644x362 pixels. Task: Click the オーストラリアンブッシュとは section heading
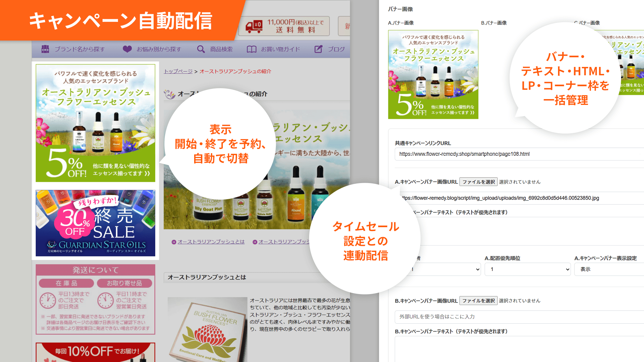pyautogui.click(x=207, y=277)
